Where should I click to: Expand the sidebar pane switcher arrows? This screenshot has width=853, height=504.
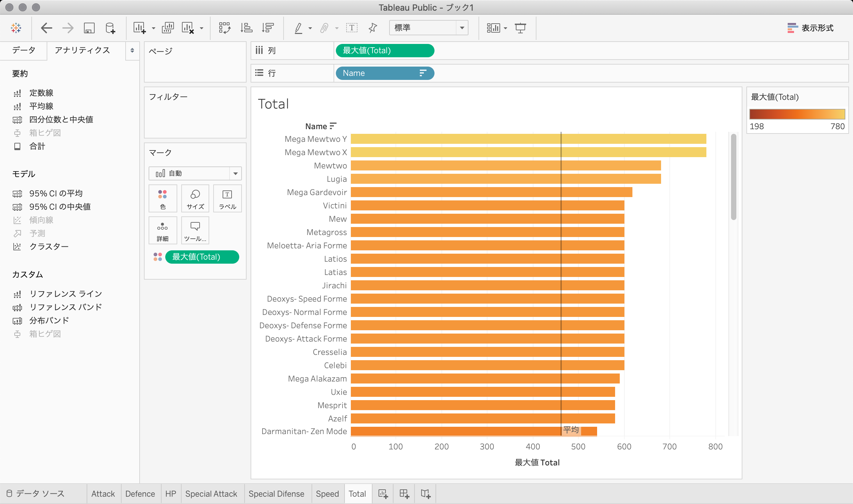(132, 50)
